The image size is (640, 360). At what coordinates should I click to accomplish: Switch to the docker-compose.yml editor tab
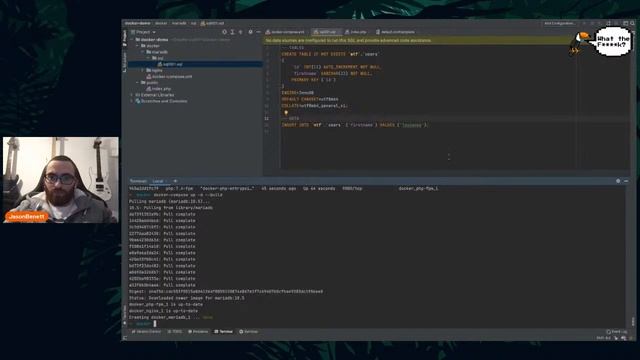(x=285, y=32)
